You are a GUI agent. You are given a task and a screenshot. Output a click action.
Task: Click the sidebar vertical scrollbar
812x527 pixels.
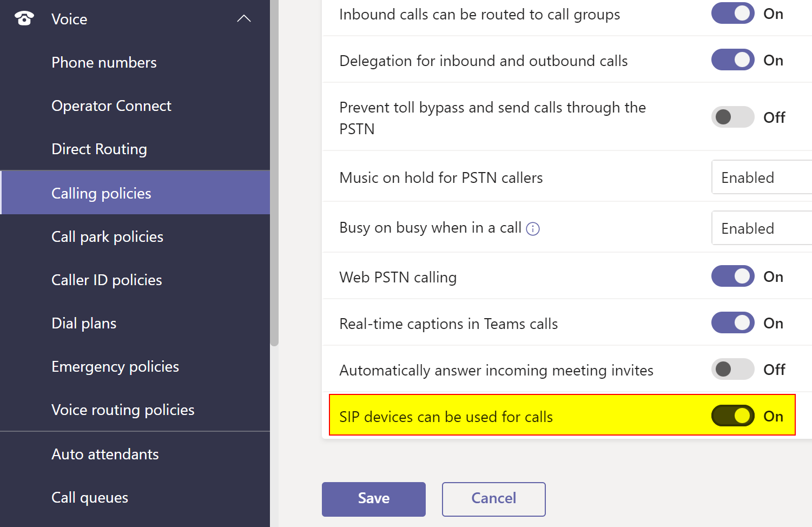point(274,173)
